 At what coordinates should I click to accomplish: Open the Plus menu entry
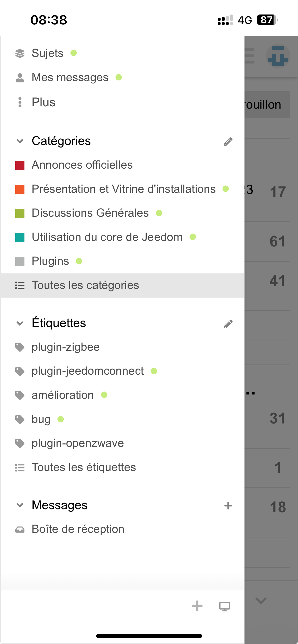[43, 102]
